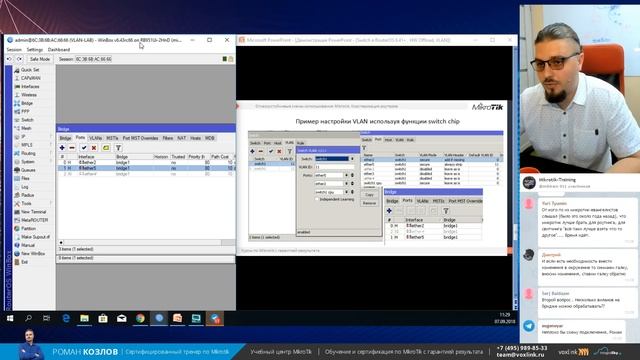Open Queues in WinBox sidebar
The height and width of the screenshot is (360, 640).
[x=28, y=170]
